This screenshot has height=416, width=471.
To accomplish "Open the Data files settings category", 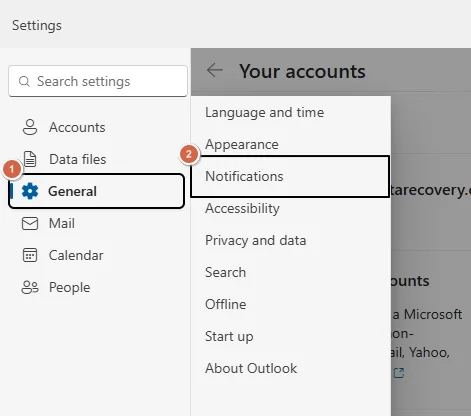I will (x=97, y=159).
